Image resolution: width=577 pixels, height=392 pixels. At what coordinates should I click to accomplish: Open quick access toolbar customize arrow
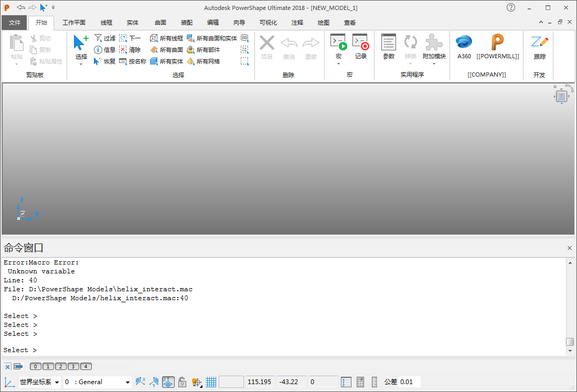(x=54, y=7)
